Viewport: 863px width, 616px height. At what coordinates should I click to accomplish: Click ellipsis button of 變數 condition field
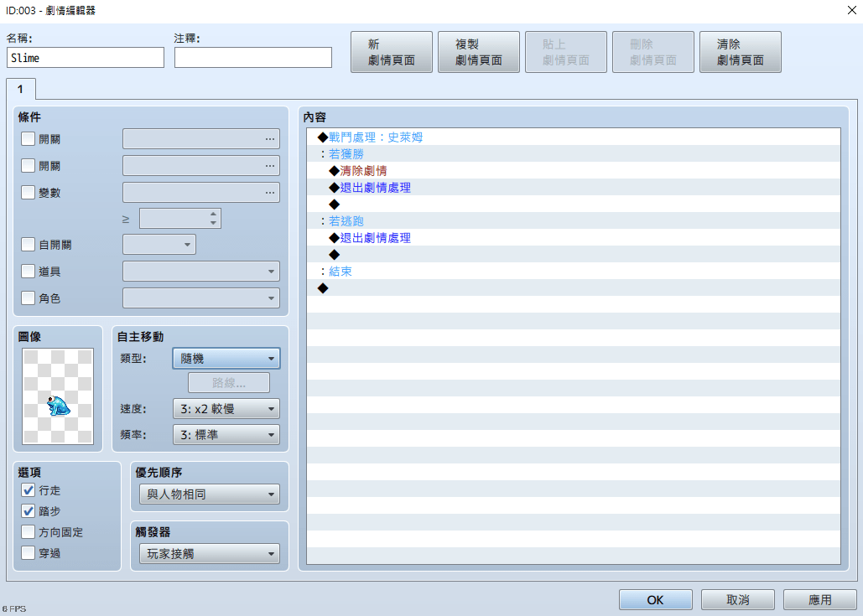269,193
